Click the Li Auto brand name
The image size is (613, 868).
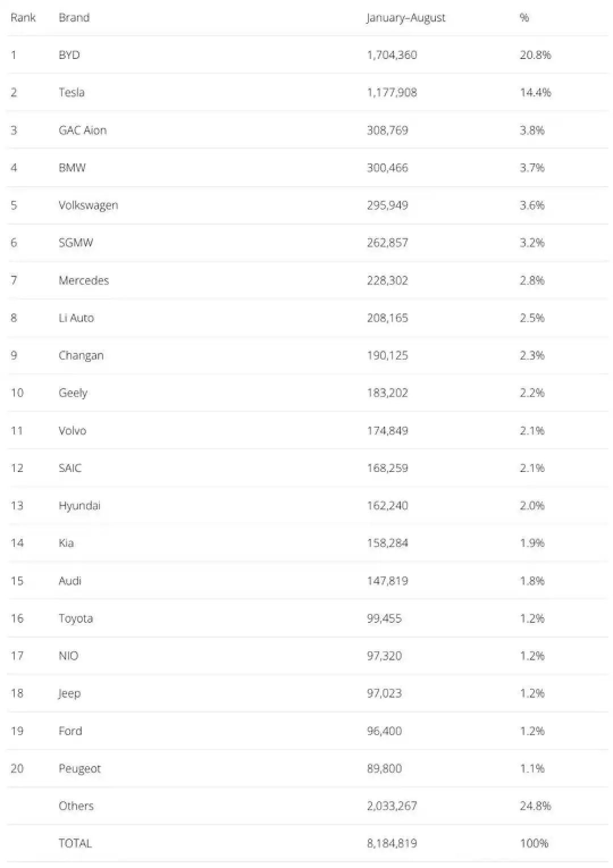(77, 318)
